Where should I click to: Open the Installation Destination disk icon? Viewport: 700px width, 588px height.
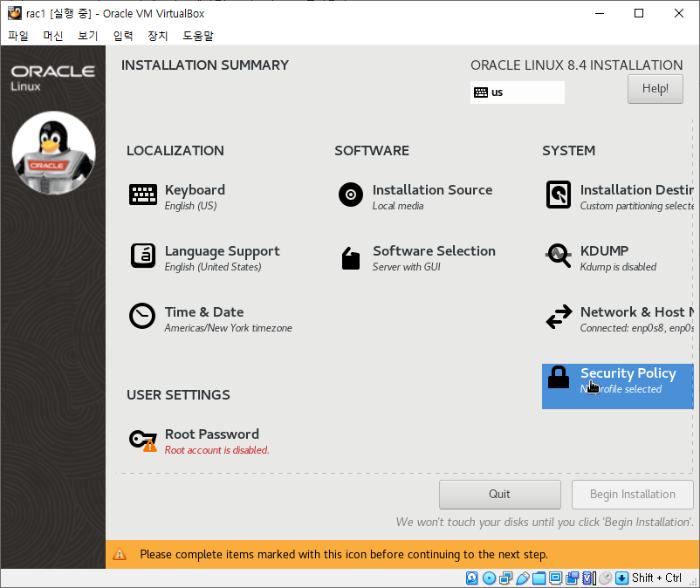(x=559, y=195)
